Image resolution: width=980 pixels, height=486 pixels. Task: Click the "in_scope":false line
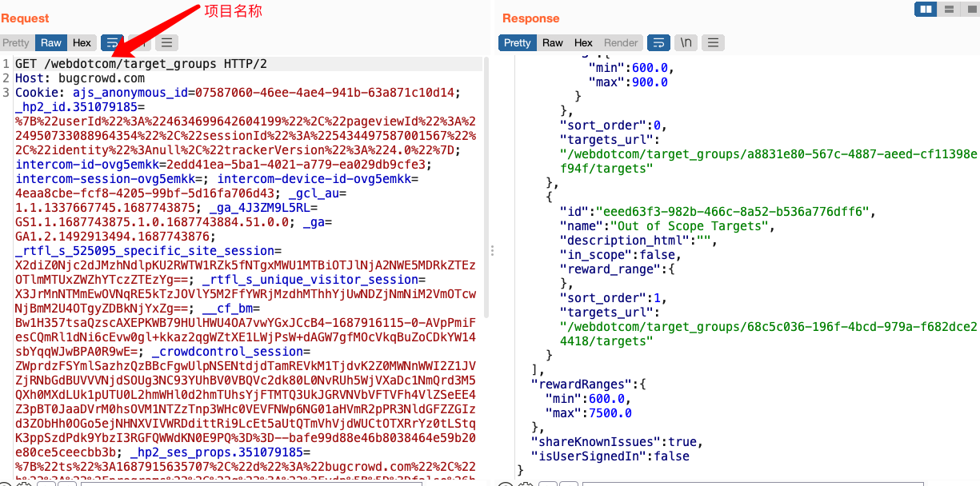620,254
